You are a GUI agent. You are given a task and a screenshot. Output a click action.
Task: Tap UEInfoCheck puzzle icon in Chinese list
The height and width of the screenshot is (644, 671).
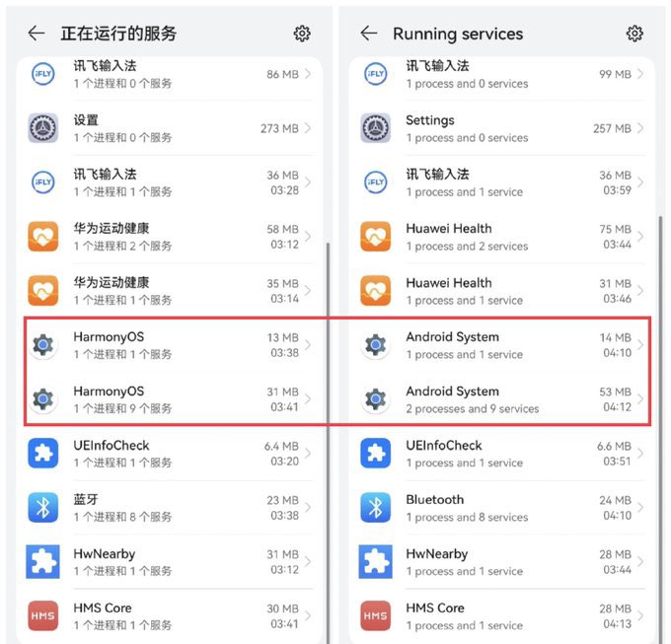point(42,454)
